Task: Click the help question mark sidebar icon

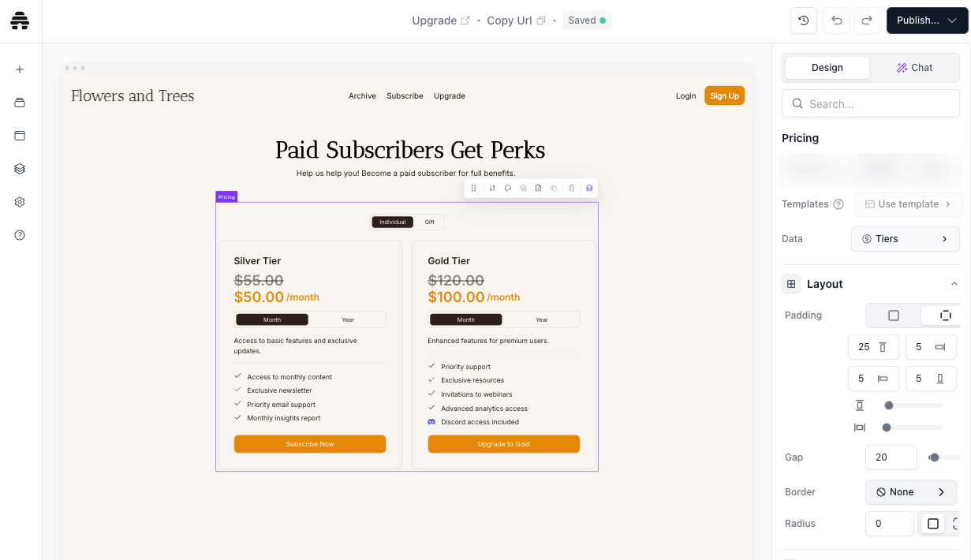Action: pos(20,235)
